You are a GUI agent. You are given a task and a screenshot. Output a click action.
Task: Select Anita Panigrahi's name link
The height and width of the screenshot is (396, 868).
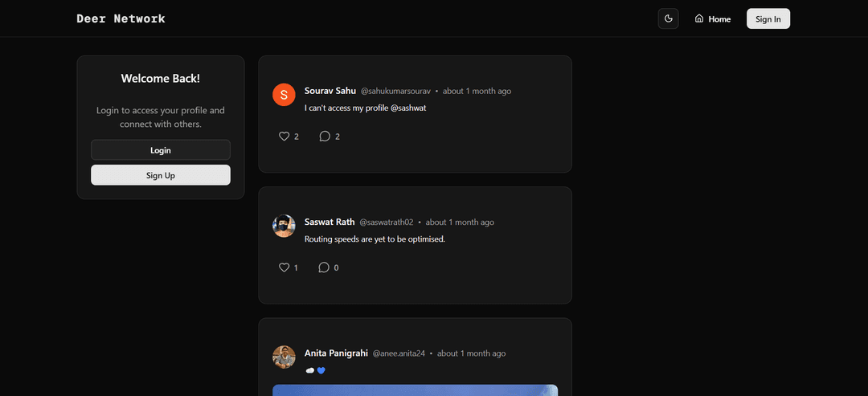coord(336,353)
